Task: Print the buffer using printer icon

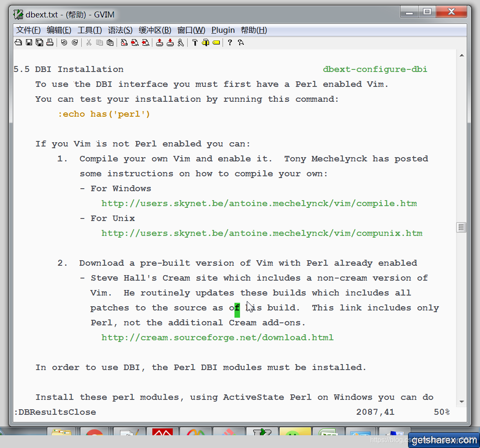Action: [x=50, y=43]
